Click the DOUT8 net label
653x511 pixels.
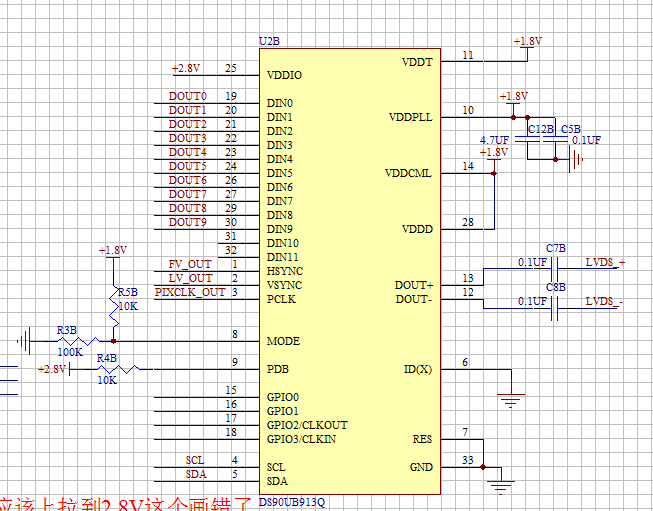click(x=187, y=208)
